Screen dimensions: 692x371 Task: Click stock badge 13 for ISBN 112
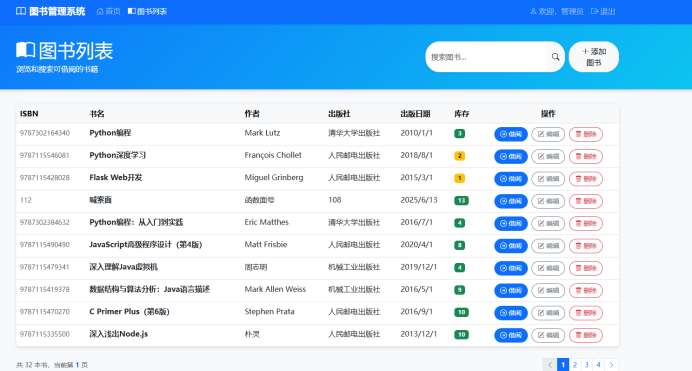click(461, 201)
